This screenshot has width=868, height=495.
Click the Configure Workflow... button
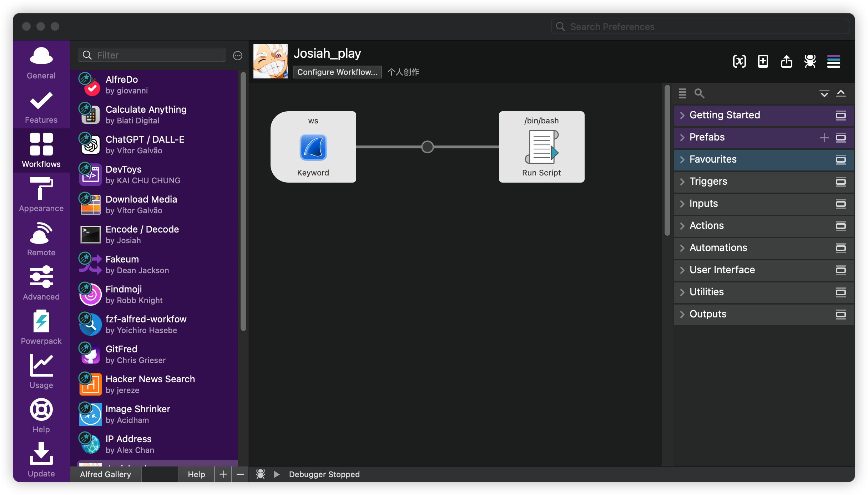click(x=337, y=72)
